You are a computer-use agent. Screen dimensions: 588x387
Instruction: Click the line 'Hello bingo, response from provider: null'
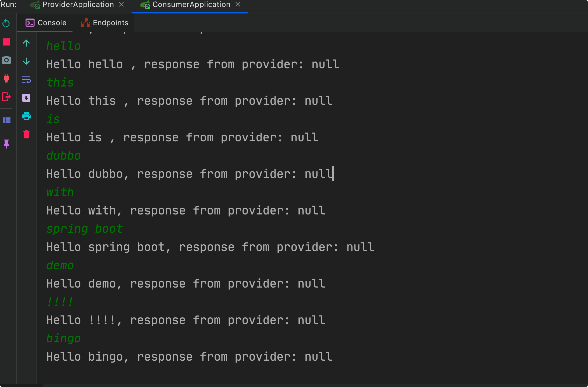[190, 357]
